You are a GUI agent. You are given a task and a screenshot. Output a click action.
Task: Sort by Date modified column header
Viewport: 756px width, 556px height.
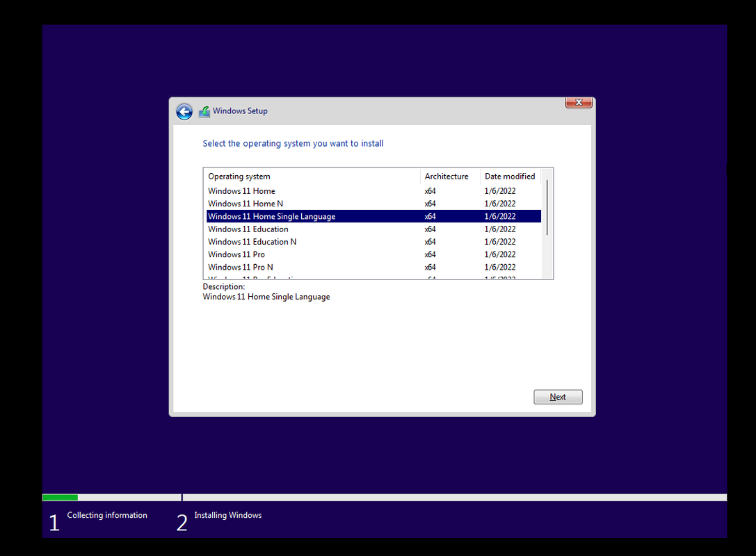[x=510, y=177]
